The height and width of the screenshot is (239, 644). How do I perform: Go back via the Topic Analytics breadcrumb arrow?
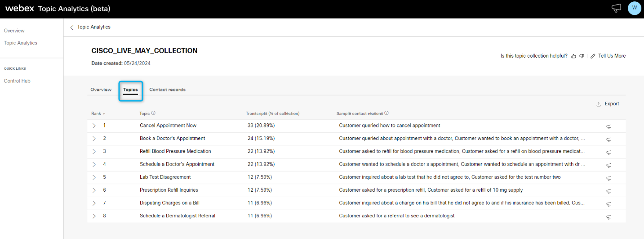tap(72, 27)
